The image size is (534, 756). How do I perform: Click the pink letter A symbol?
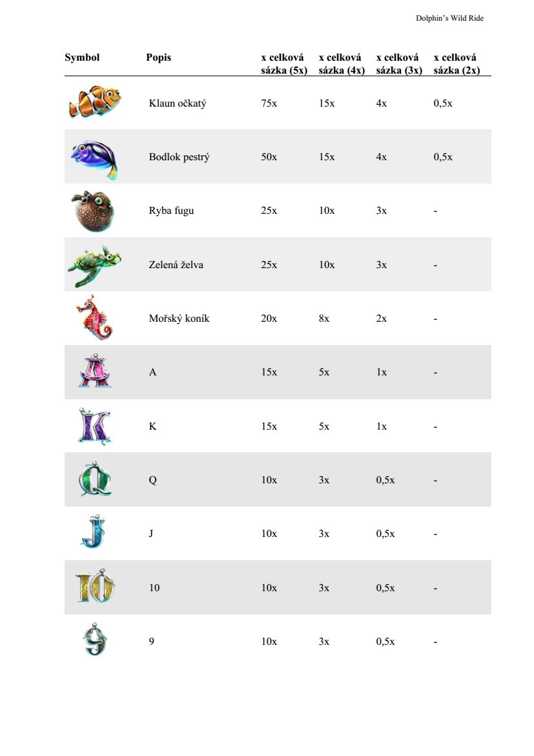(x=95, y=372)
